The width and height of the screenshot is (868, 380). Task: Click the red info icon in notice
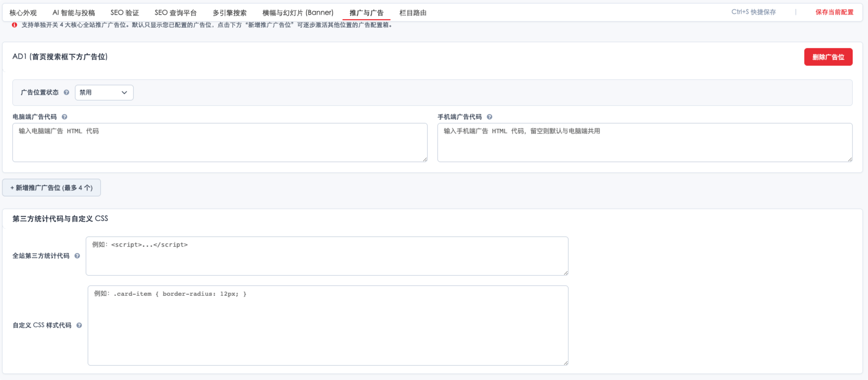coord(15,25)
